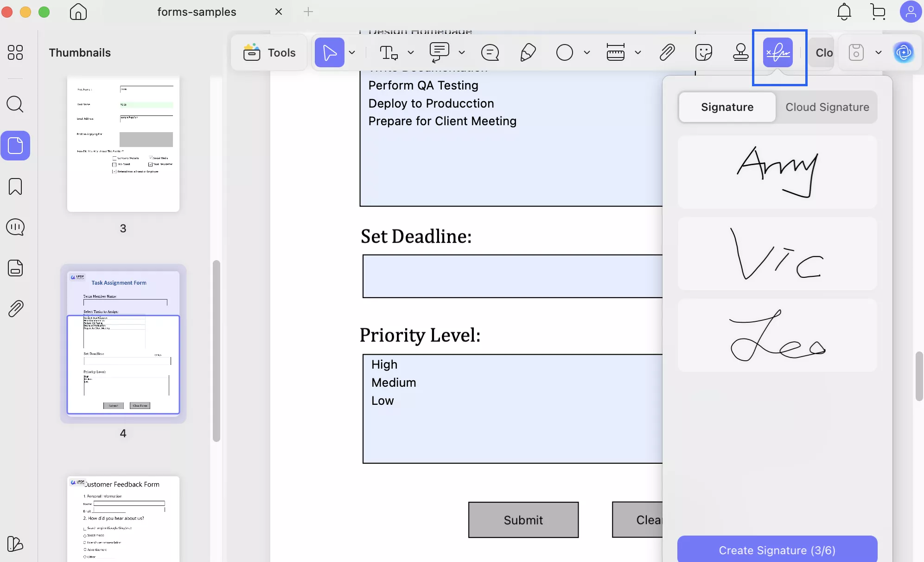Toggle the signature tool button
The height and width of the screenshot is (562, 924).
click(x=778, y=52)
